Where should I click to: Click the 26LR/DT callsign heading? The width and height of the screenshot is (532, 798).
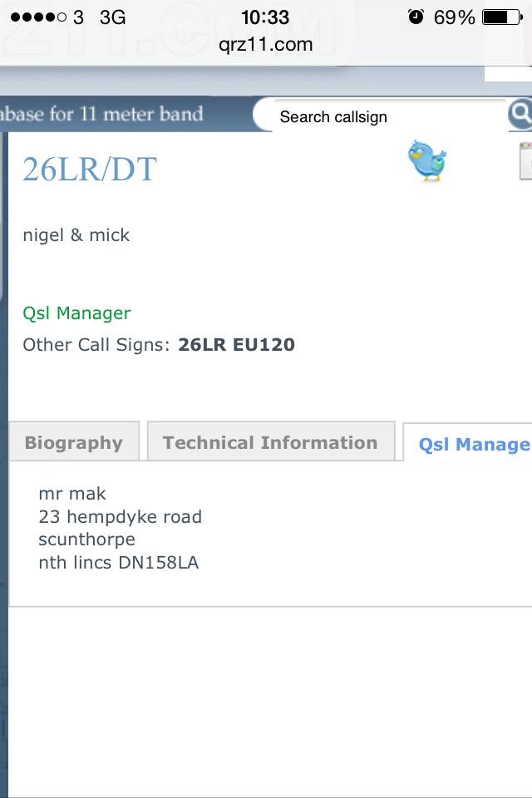(90, 170)
